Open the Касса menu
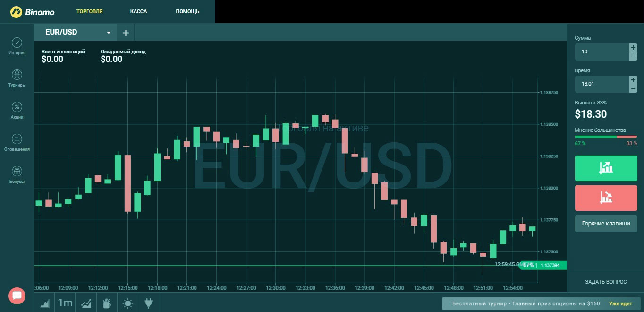The image size is (644, 312). pos(139,11)
